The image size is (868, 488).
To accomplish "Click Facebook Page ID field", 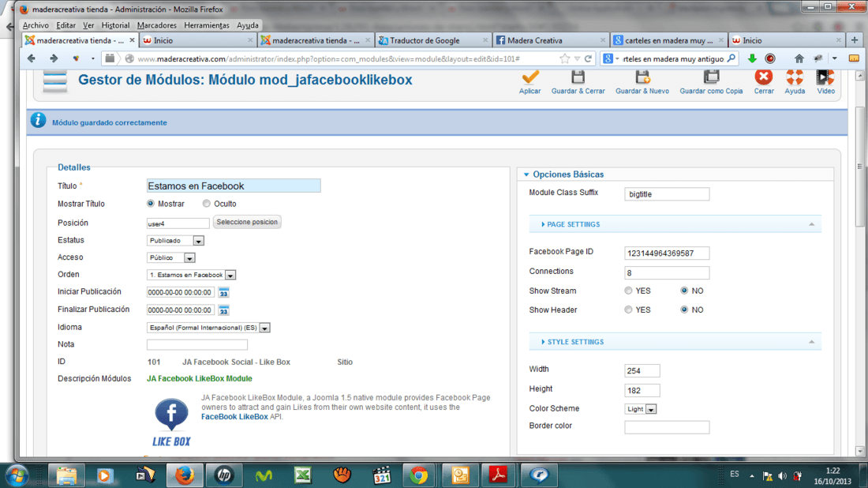I will [667, 253].
